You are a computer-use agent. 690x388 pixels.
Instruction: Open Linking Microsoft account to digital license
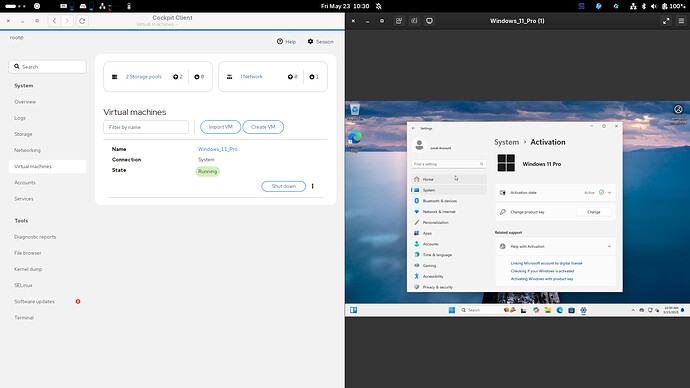coord(547,263)
